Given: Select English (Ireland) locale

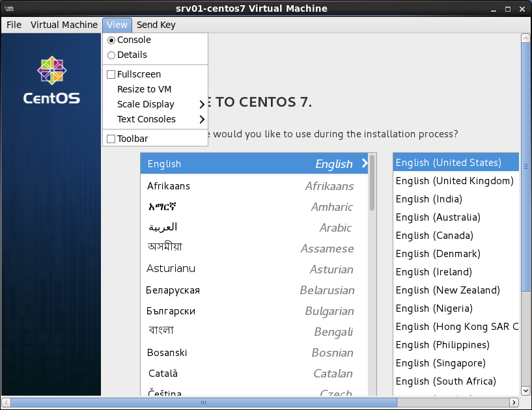Looking at the screenshot, I should 456,272.
